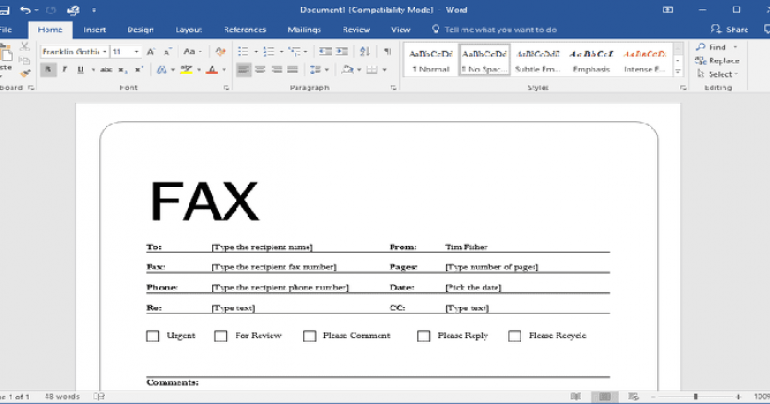
Task: Check the Urgent checkbox
Action: [x=153, y=336]
